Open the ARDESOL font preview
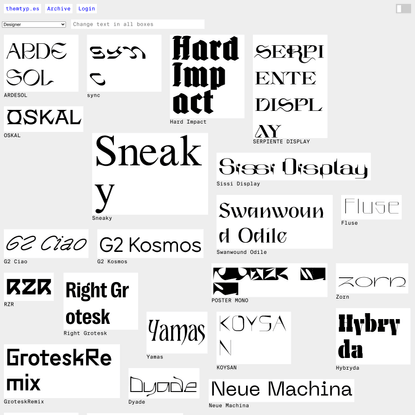Image resolution: width=415 pixels, height=415 pixels. [41, 63]
